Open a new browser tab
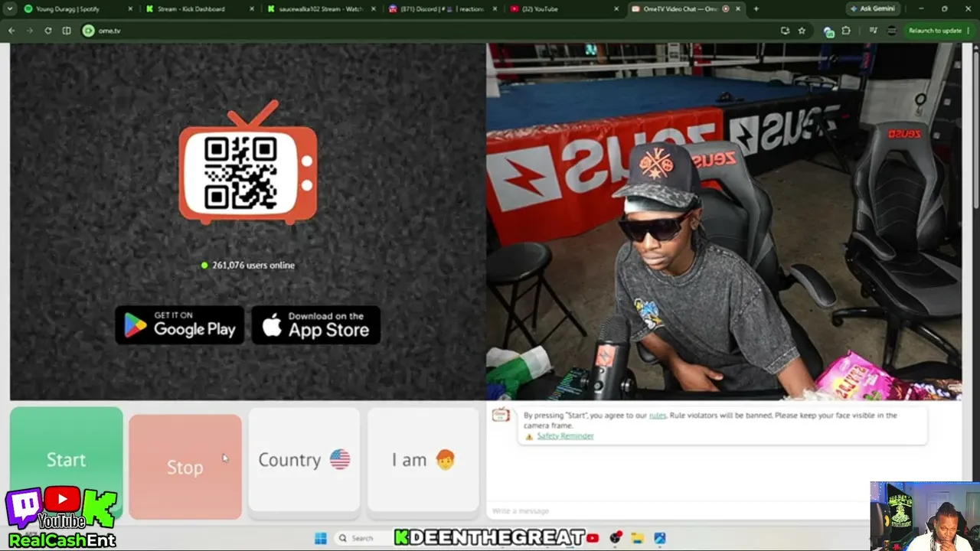 [756, 9]
